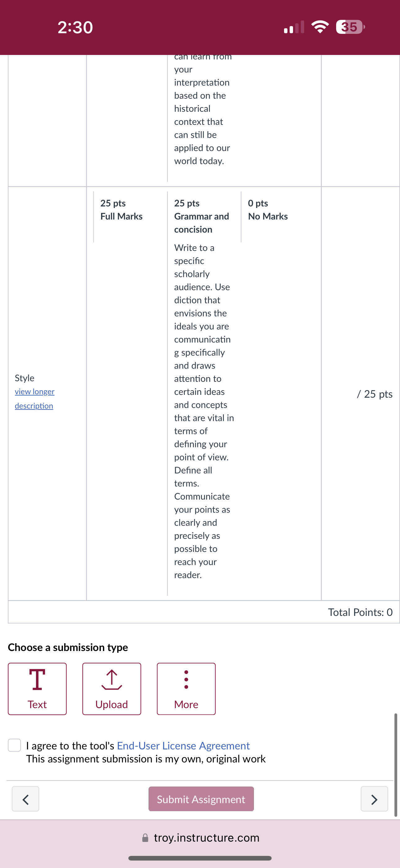The width and height of the screenshot is (400, 868).
Task: Choose the Upload submission type
Action: (x=111, y=689)
